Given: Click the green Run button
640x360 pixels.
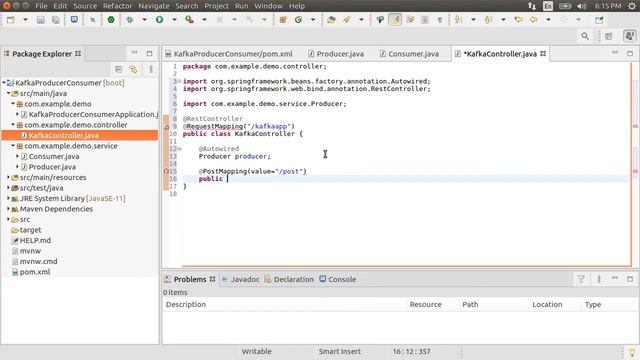Looking at the screenshot, I should coord(160,20).
